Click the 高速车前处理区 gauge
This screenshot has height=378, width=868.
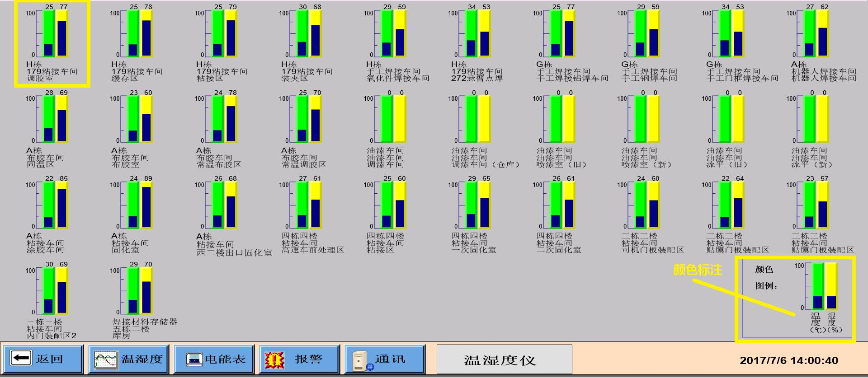coord(309,205)
